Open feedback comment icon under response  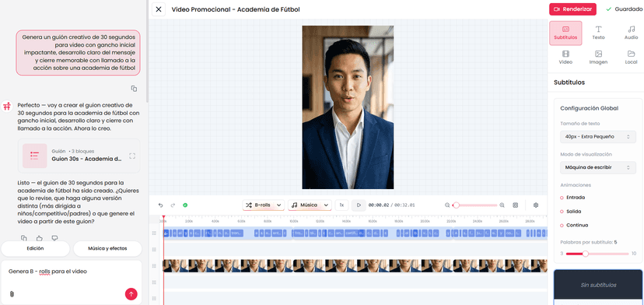pos(54,238)
